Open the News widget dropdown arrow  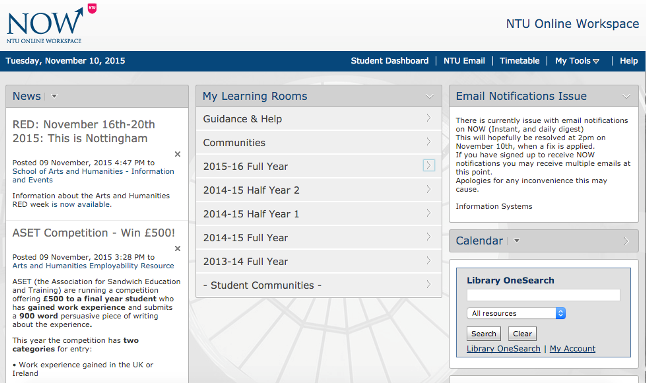54,96
